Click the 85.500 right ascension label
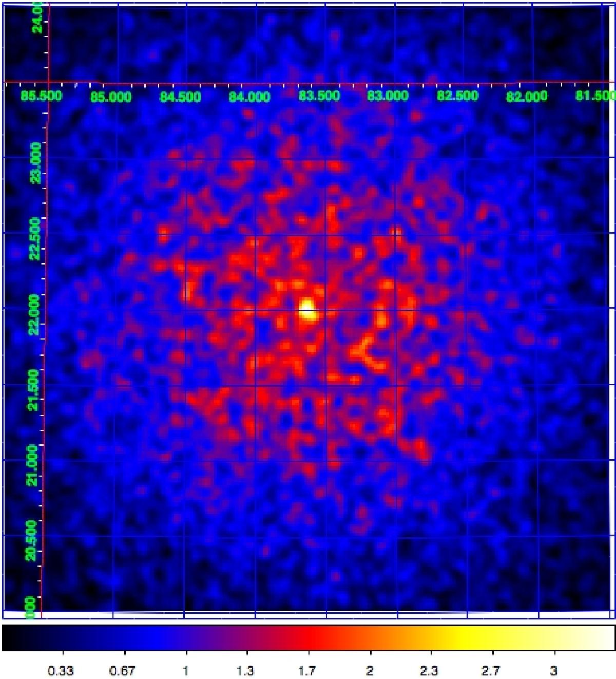The image size is (616, 679). click(42, 96)
